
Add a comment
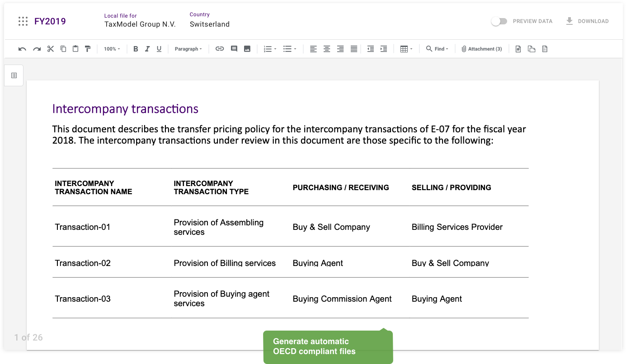(x=234, y=49)
